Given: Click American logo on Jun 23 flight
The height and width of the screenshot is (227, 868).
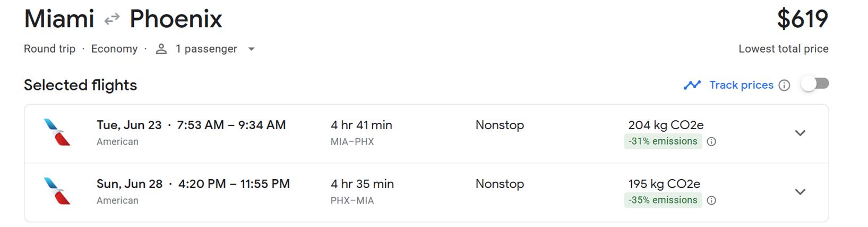Looking at the screenshot, I should coord(57,132).
